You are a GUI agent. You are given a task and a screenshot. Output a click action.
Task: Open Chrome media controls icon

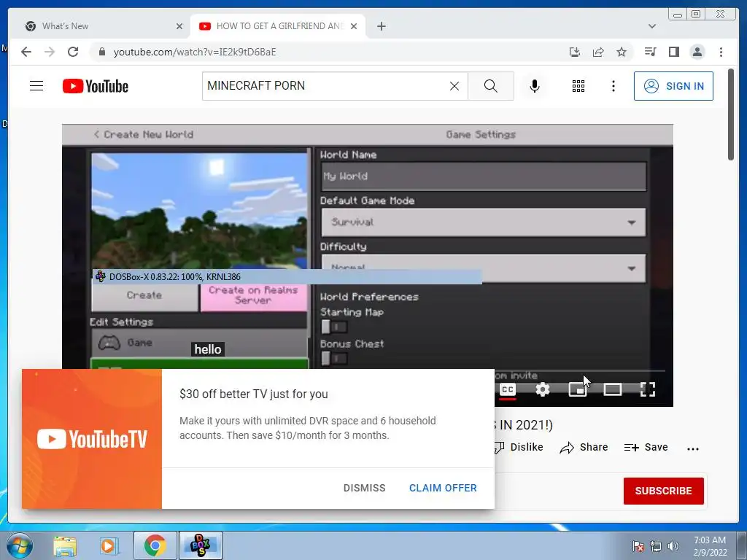[650, 52]
